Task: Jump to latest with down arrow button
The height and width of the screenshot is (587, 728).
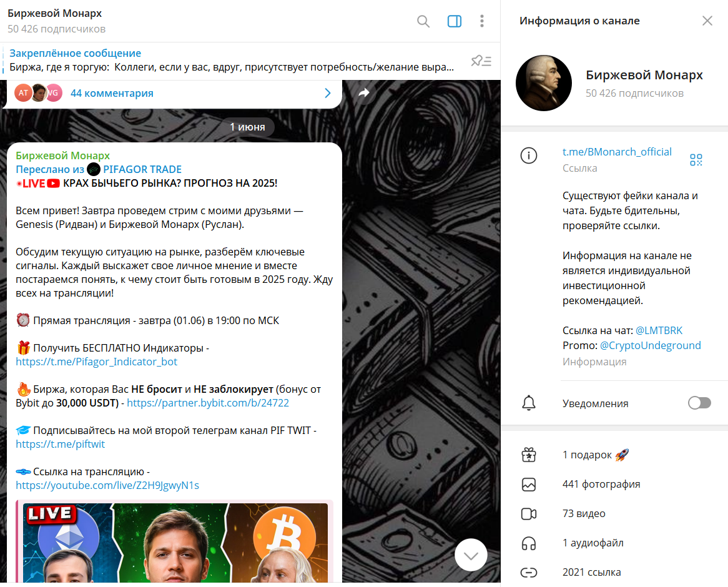Action: click(x=471, y=555)
